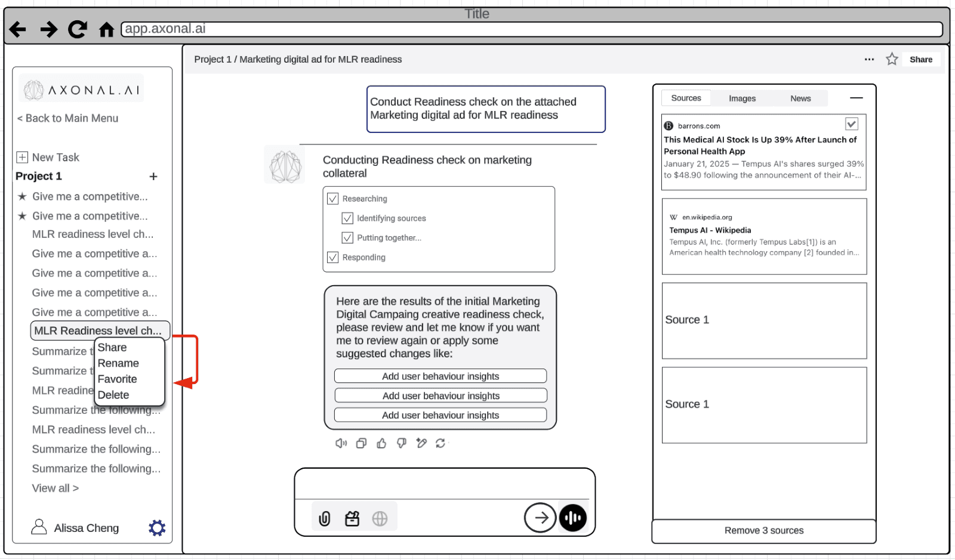
Task: Attach a file with paperclip icon
Action: 324,519
